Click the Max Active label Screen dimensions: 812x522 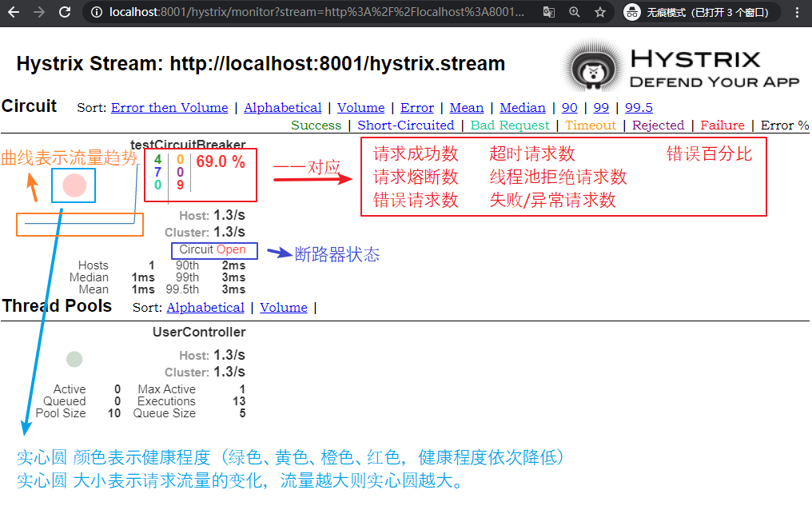tap(167, 389)
